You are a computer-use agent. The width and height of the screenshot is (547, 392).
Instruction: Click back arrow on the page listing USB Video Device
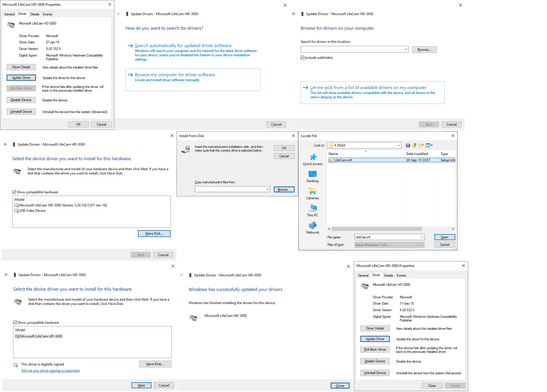tap(5, 144)
